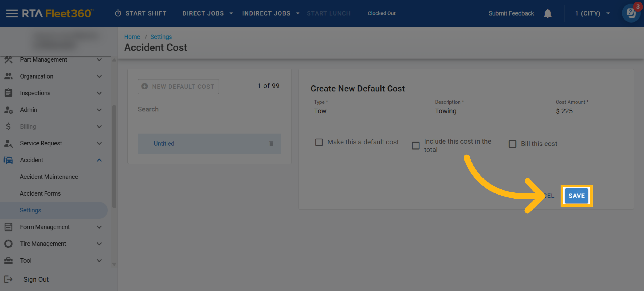The width and height of the screenshot is (644, 291).
Task: Enable Make this a default cost
Action: pyautogui.click(x=319, y=142)
